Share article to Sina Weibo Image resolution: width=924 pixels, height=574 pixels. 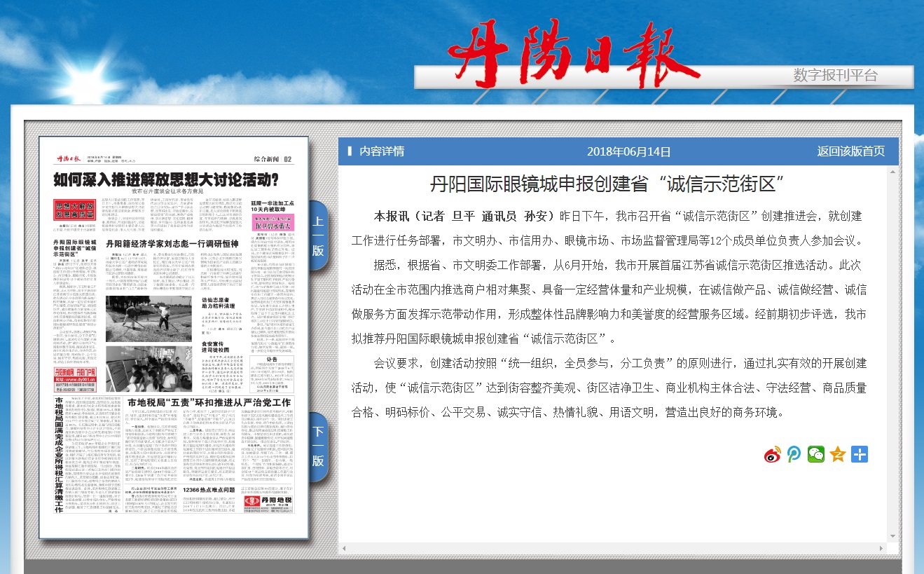coord(772,455)
